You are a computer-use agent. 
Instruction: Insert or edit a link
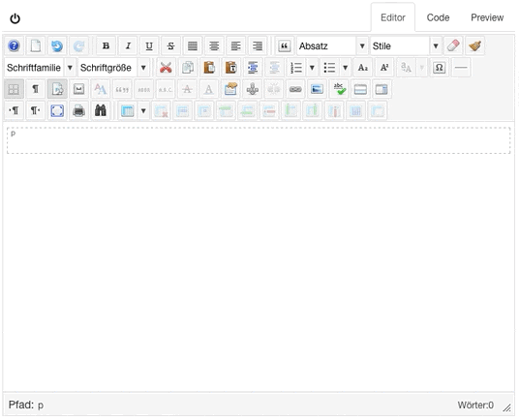click(295, 89)
